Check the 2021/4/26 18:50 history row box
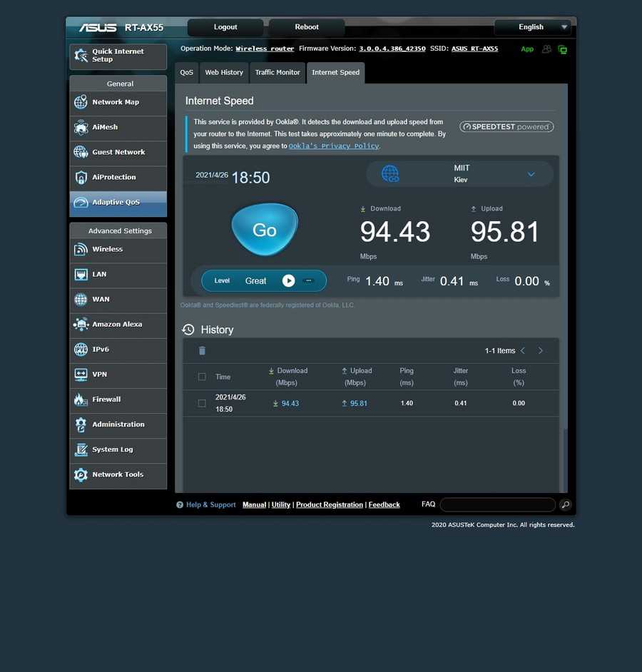This screenshot has height=672, width=642. coord(202,403)
